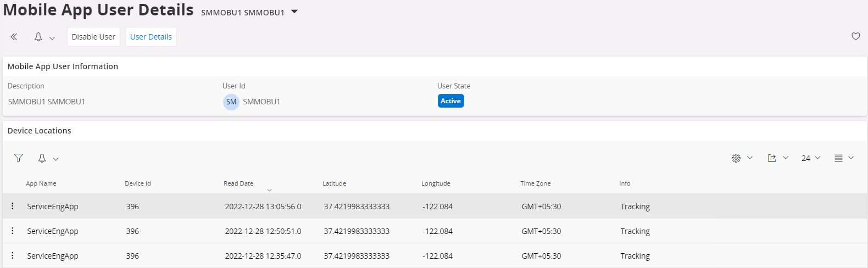Screen dimensions: 868x268
Task: Click the bell icon in top toolbar
Action: (x=38, y=37)
